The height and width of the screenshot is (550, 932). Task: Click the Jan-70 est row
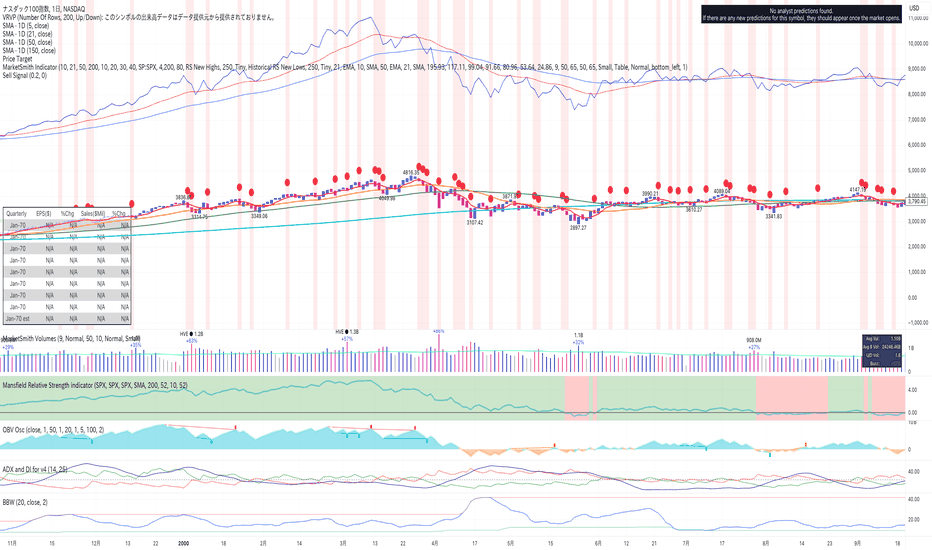[x=67, y=319]
